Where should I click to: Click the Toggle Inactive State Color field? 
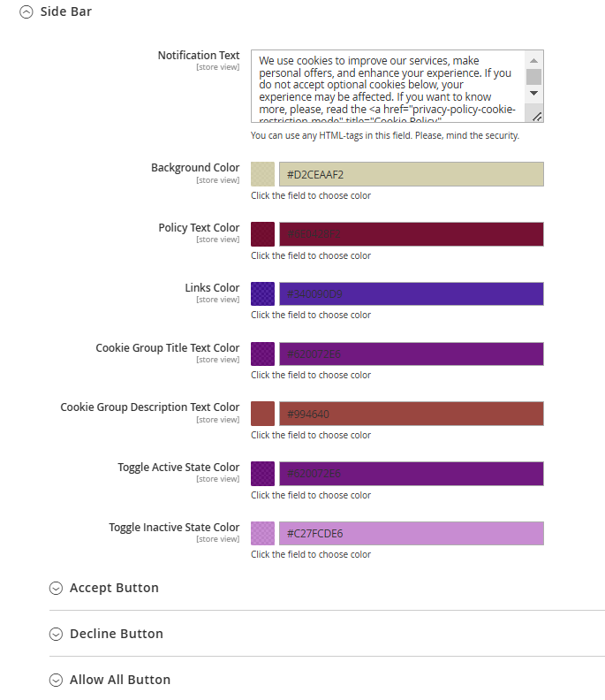click(412, 534)
